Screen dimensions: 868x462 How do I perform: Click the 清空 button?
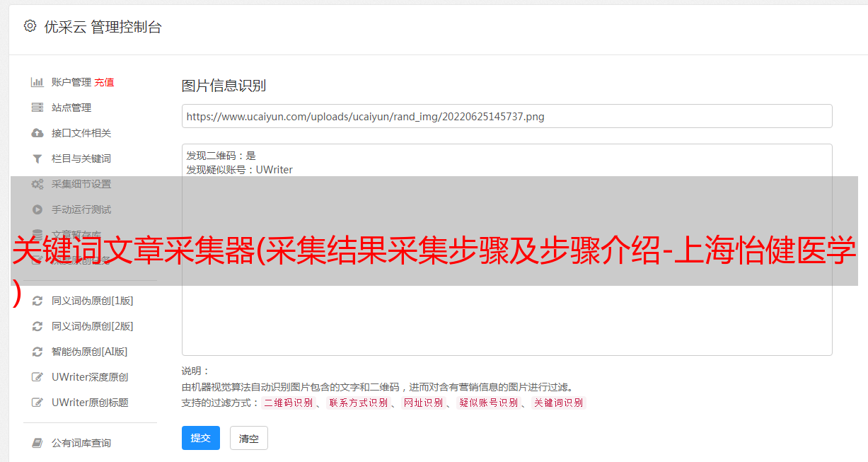pos(249,439)
